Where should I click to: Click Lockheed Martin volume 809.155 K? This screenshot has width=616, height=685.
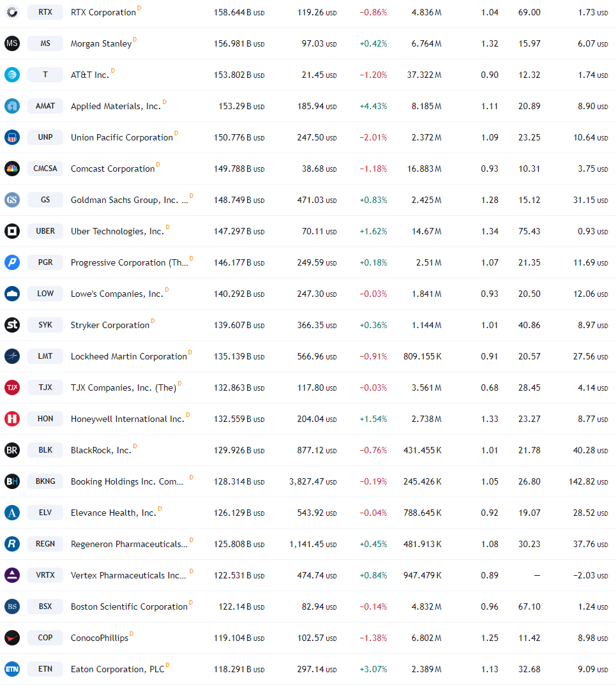point(423,356)
